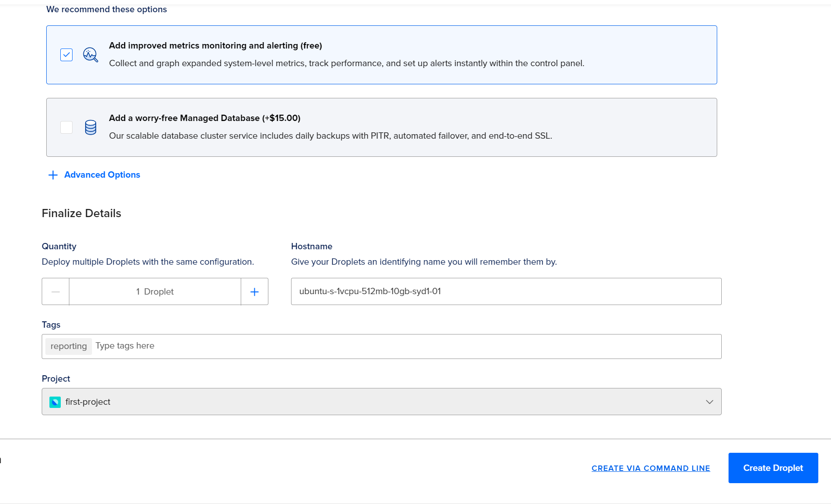Decrease Droplet quantity with the minus button
The height and width of the screenshot is (504, 831).
pos(56,291)
